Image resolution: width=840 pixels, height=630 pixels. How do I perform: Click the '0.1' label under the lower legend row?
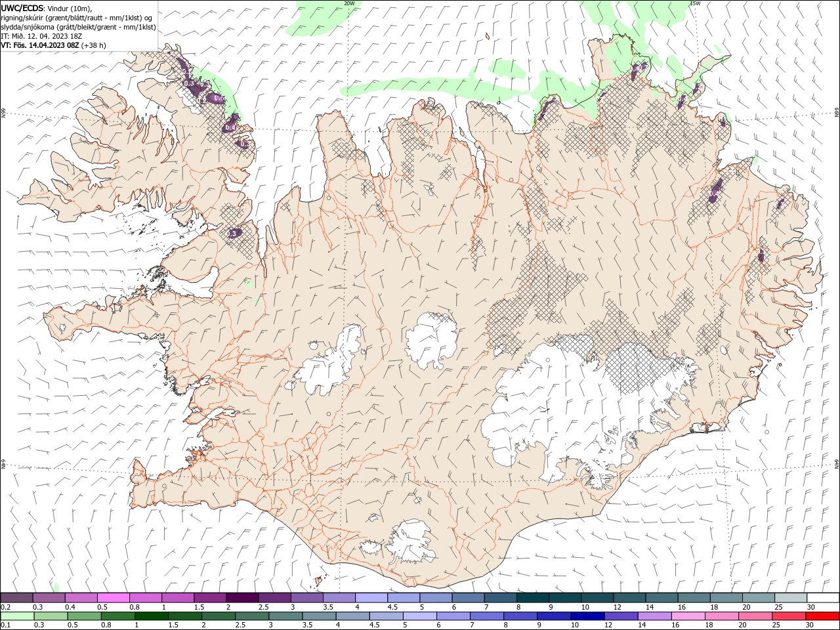tap(5, 625)
